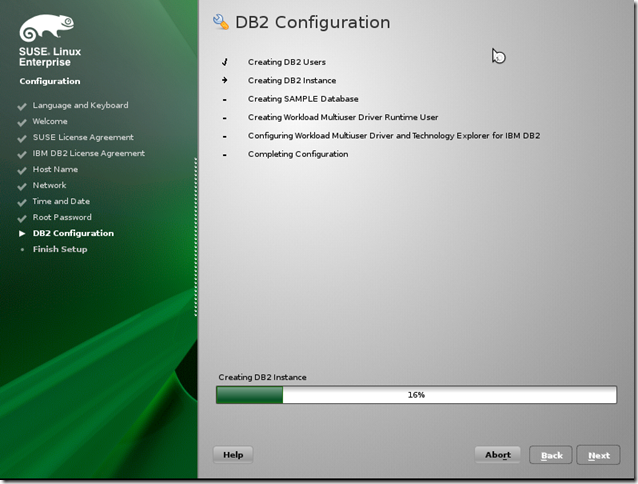Select Time and Date step
Image resolution: width=638 pixels, height=484 pixels.
tap(61, 201)
